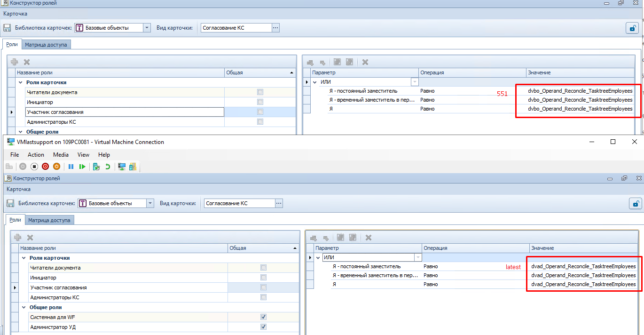
Task: Click the Turn Off black square icon
Action: tap(34, 167)
